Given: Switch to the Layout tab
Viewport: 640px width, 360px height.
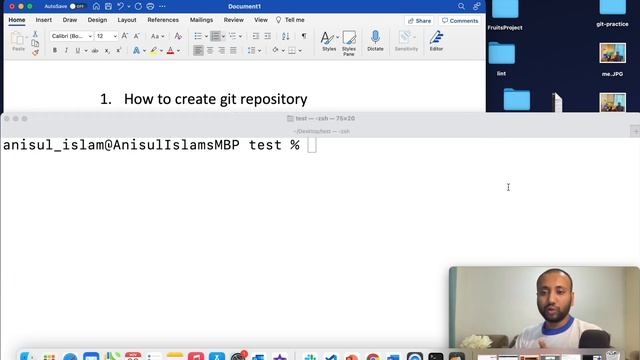Looking at the screenshot, I should pyautogui.click(x=127, y=20).
